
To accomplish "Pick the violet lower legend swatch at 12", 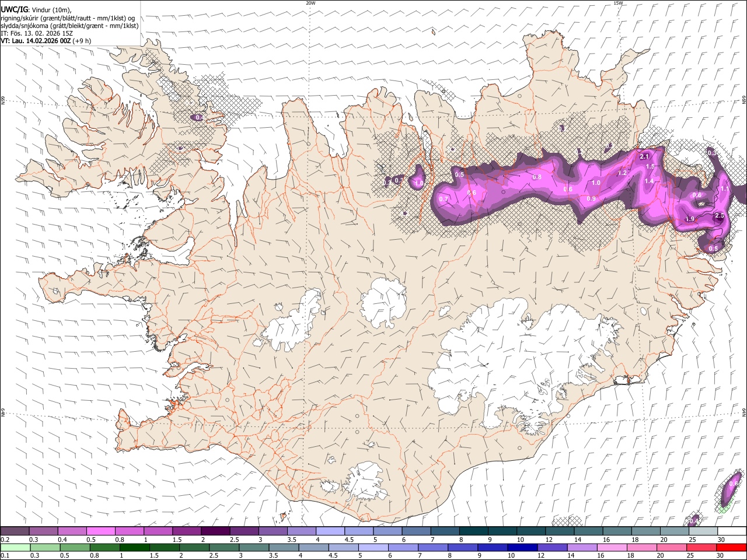I will [x=553, y=547].
